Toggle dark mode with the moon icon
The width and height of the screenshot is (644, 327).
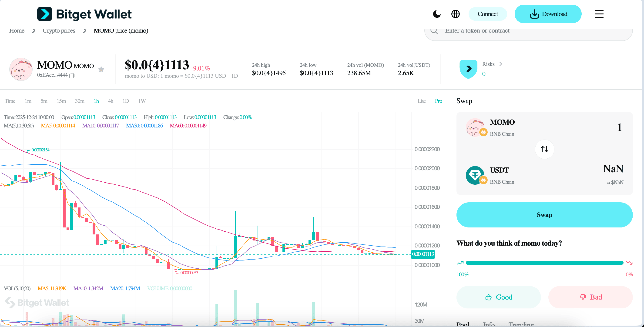pyautogui.click(x=437, y=14)
